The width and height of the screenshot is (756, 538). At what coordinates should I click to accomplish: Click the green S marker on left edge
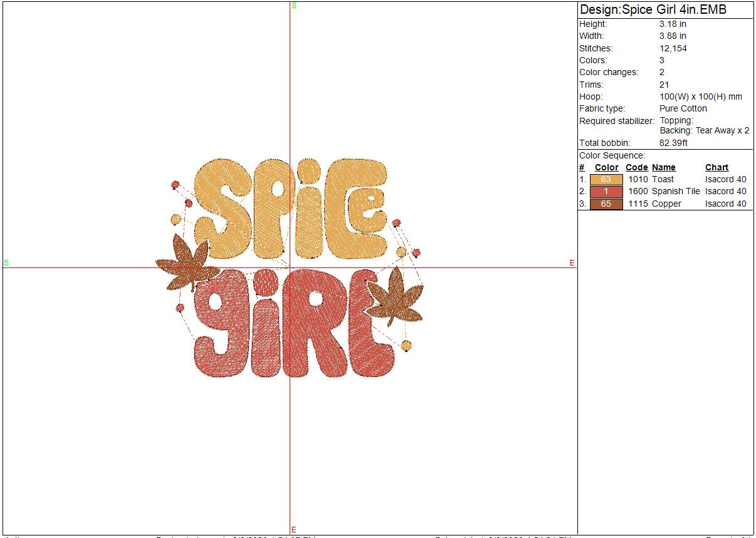[6, 263]
